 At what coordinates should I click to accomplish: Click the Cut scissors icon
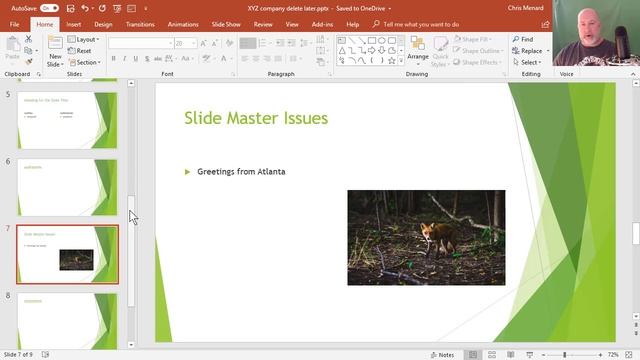28,39
